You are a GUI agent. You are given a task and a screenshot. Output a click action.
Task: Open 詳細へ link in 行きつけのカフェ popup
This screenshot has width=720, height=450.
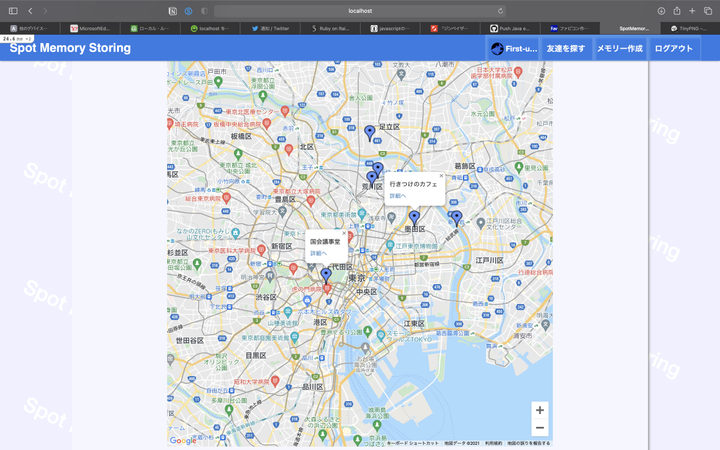click(x=398, y=196)
